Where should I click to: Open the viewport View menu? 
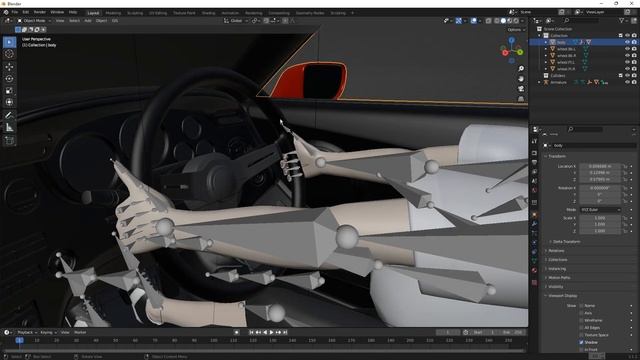[60, 20]
